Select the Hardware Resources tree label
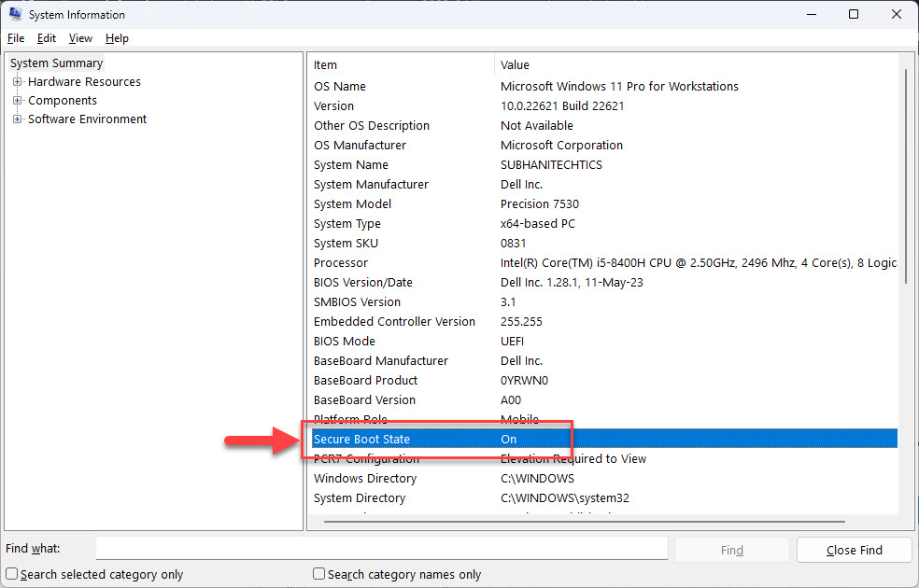The image size is (919, 588). click(84, 82)
